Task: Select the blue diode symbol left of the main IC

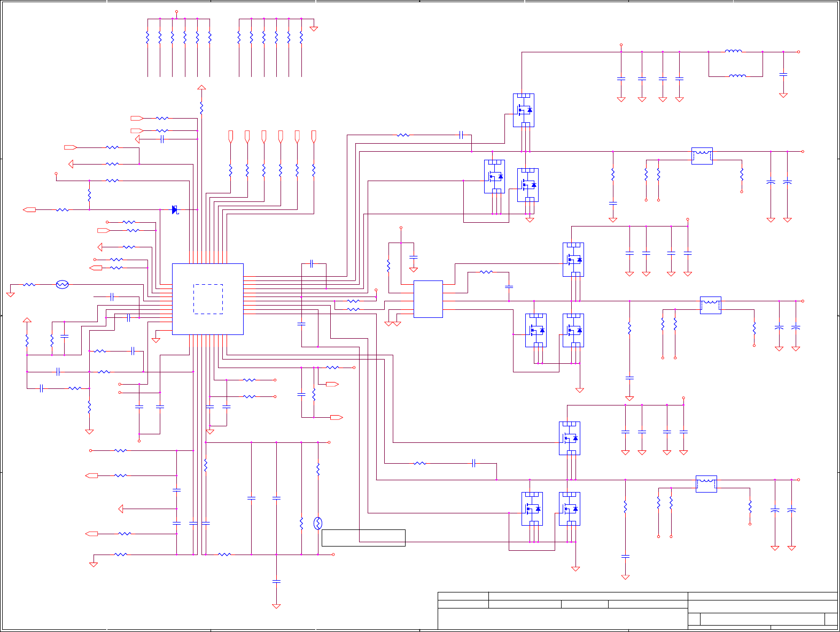Action: tap(175, 209)
